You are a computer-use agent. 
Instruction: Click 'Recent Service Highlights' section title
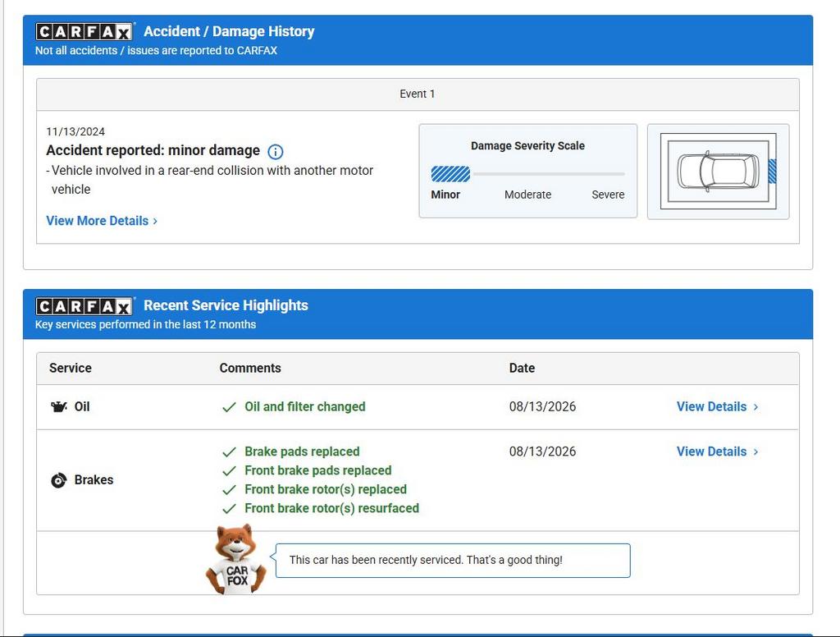coord(226,305)
